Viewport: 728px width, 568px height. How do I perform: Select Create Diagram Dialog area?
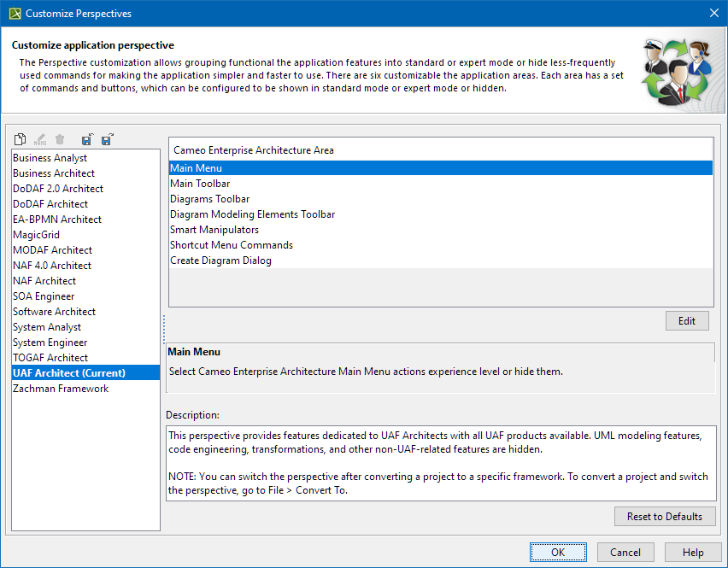pyautogui.click(x=220, y=261)
